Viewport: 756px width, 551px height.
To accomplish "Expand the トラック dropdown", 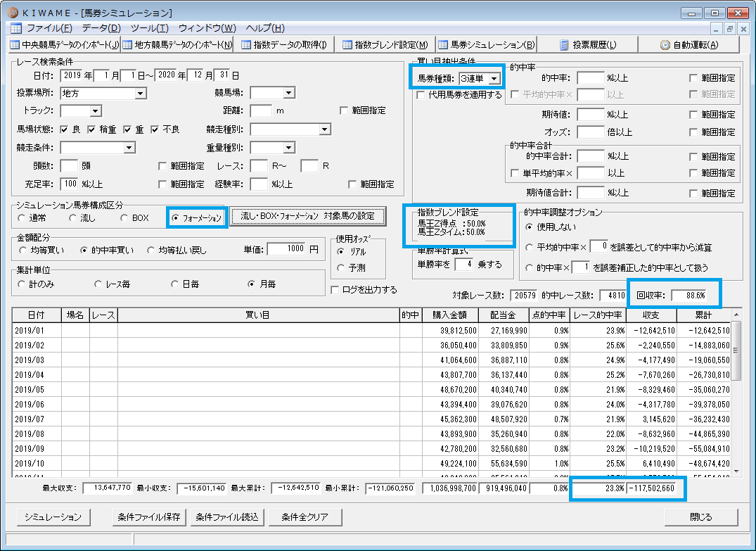I will click(x=96, y=111).
